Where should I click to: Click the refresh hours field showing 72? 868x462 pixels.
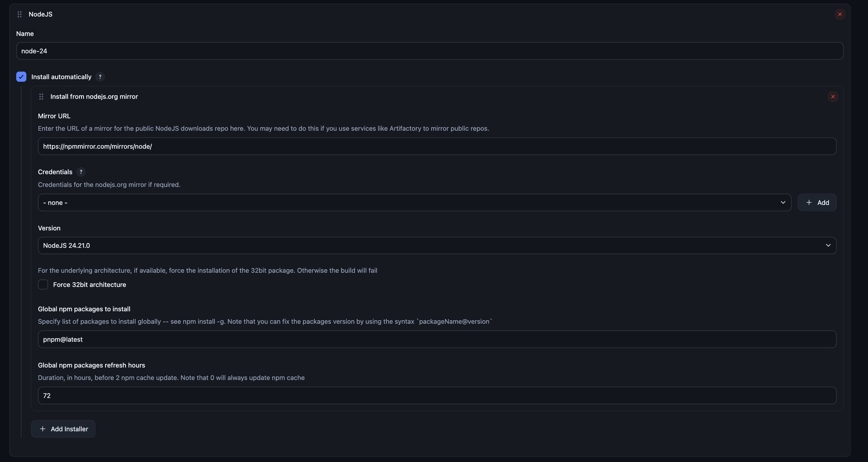[437, 396]
